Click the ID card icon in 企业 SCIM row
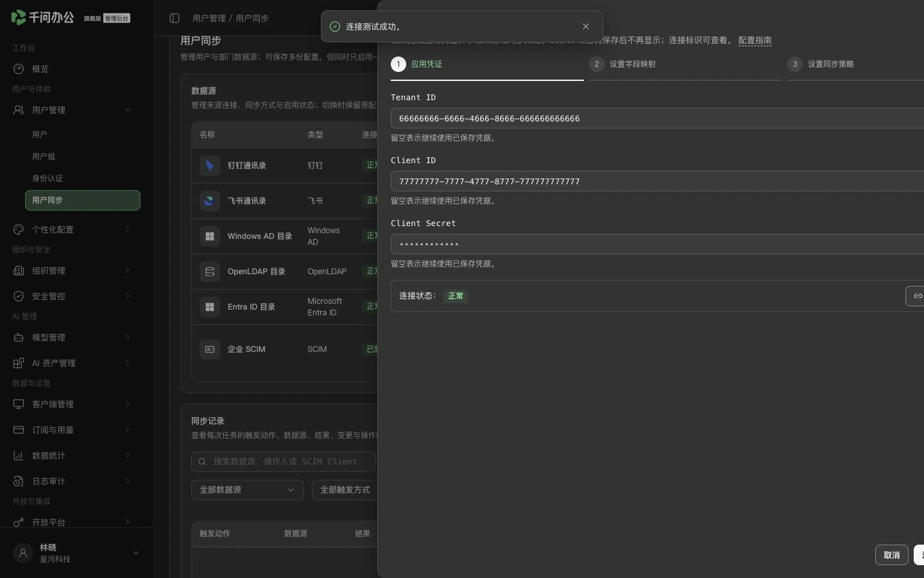Screen dimensions: 924x578 (x=209, y=349)
